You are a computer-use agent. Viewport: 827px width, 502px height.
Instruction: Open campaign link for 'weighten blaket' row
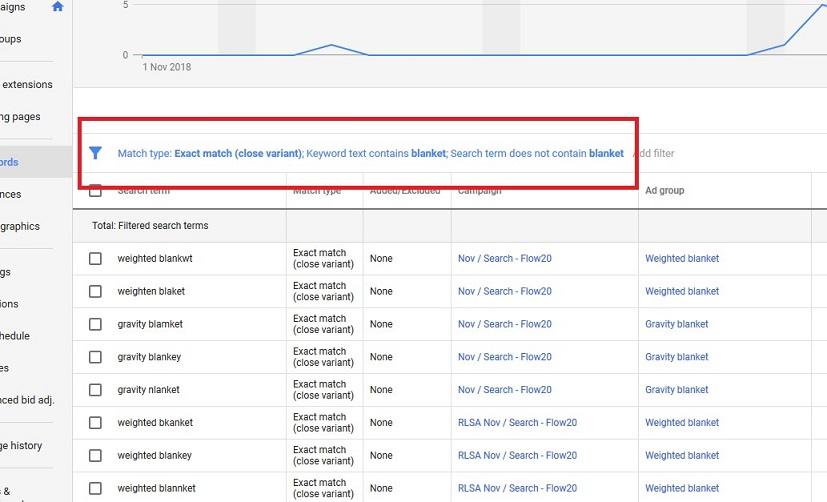pos(504,291)
